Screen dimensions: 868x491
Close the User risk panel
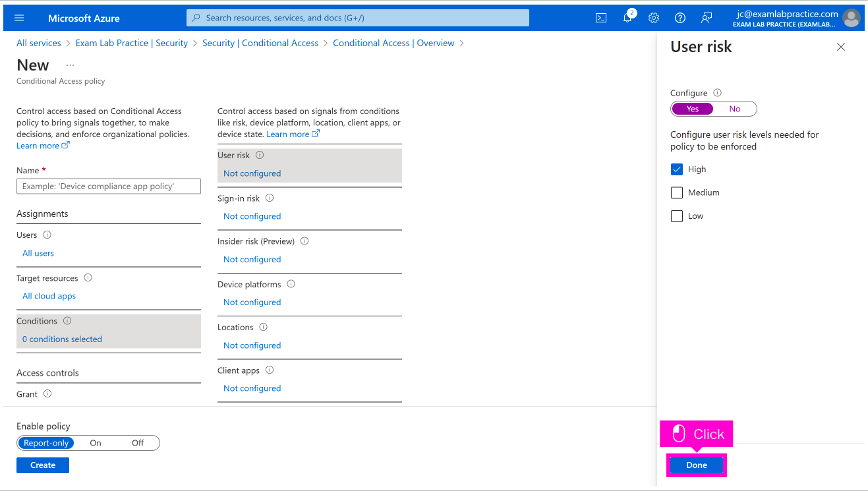click(x=840, y=47)
